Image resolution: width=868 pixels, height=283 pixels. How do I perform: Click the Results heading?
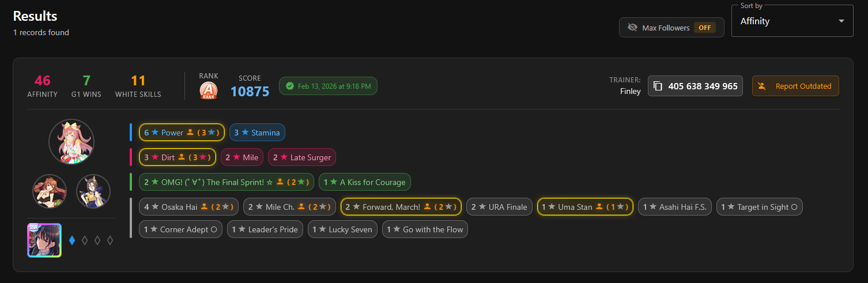(35, 16)
